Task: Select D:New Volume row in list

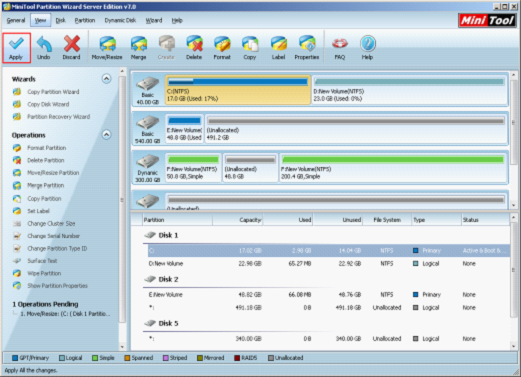Action: click(x=328, y=264)
